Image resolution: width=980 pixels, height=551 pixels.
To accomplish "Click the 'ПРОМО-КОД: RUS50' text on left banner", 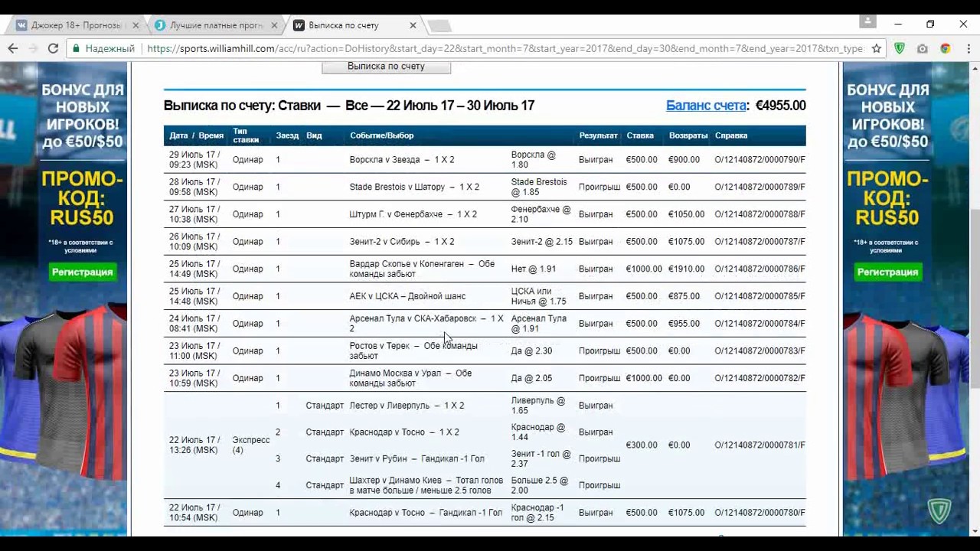I will coord(83,198).
